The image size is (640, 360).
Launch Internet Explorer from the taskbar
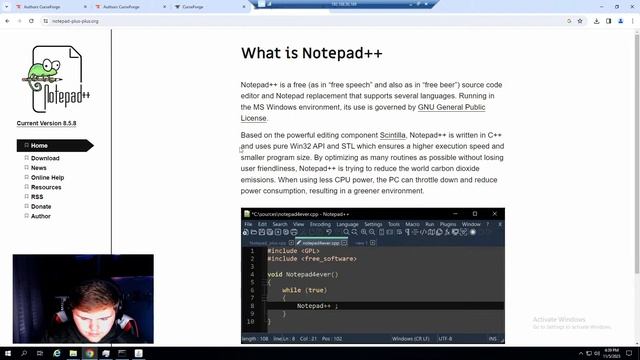click(x=57, y=353)
